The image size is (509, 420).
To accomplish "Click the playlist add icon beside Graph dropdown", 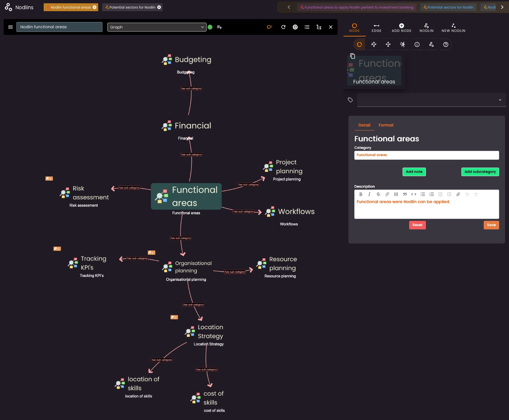I will click(219, 27).
